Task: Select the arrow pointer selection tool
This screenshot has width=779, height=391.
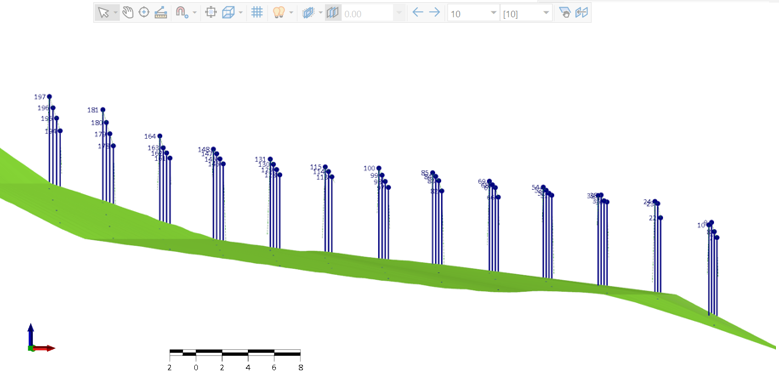Action: 103,13
